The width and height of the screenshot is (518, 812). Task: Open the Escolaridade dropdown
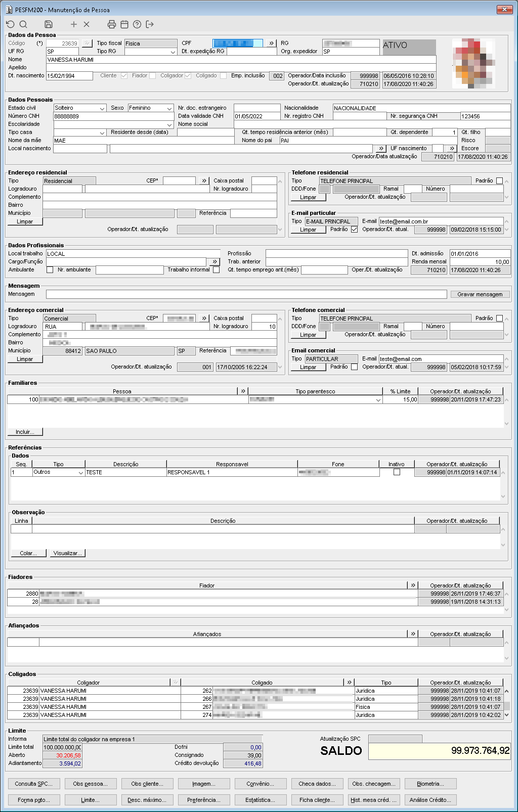coord(169,124)
